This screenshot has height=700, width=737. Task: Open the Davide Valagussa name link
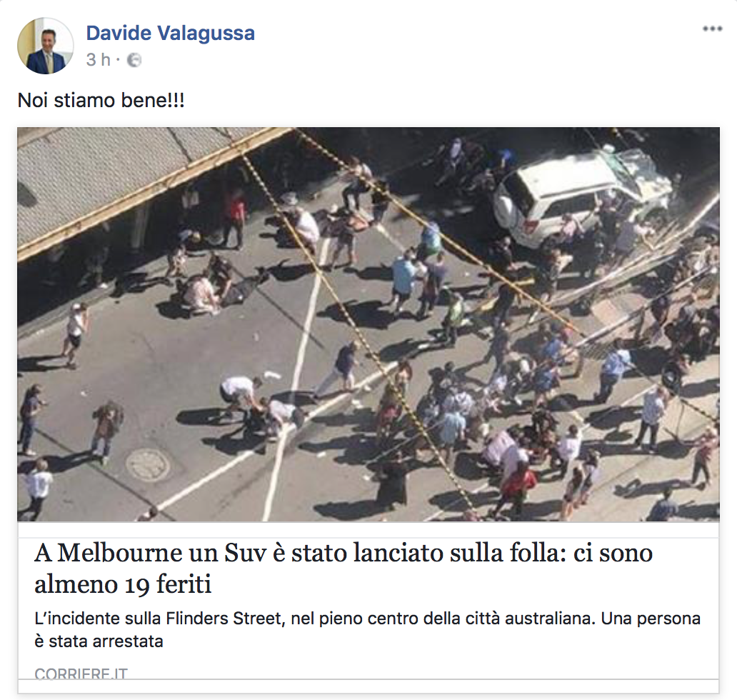pyautogui.click(x=170, y=34)
